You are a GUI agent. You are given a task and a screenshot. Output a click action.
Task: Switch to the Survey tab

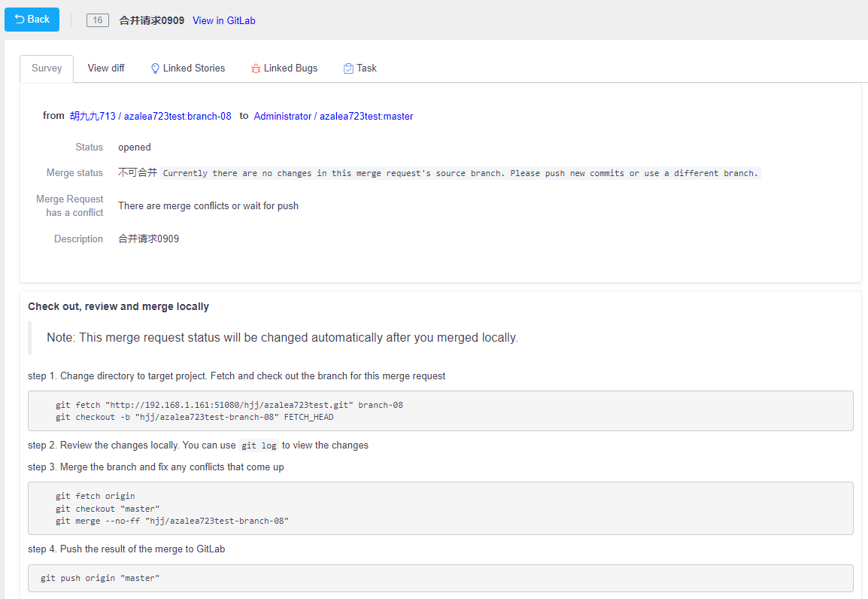click(47, 68)
